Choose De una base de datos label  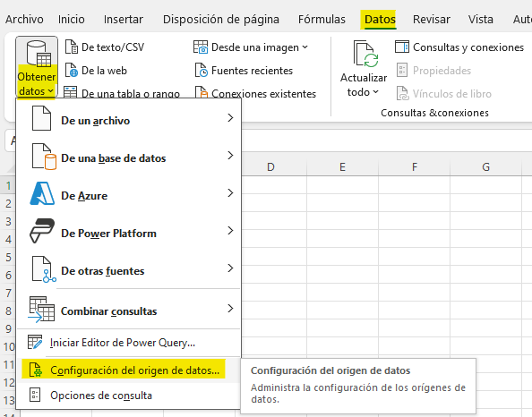pos(114,158)
